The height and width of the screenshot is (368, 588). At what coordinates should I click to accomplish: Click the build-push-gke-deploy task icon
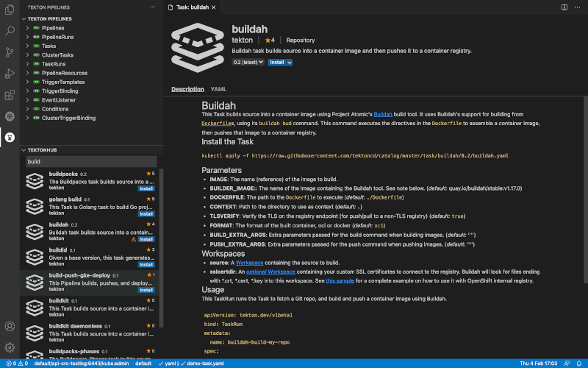point(35,283)
